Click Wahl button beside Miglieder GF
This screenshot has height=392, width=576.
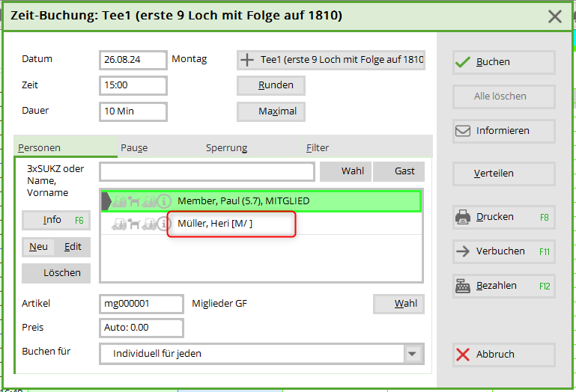tap(398, 304)
